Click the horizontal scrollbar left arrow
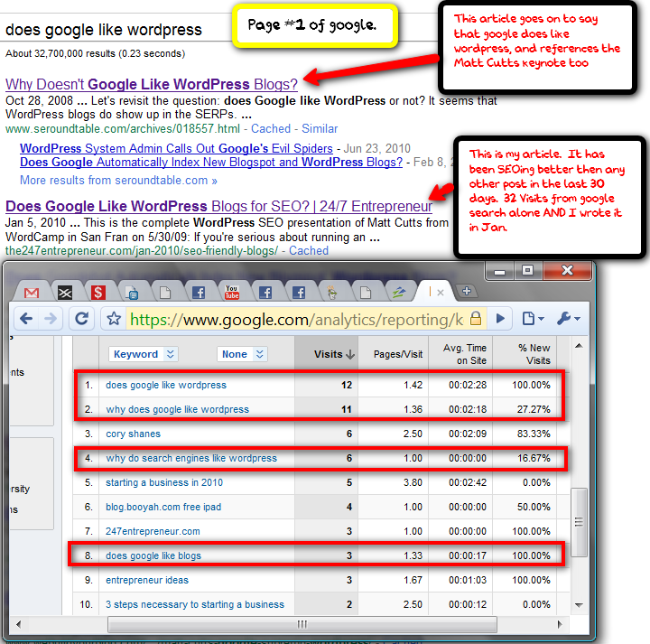The width and height of the screenshot is (650, 644). tap(18, 624)
